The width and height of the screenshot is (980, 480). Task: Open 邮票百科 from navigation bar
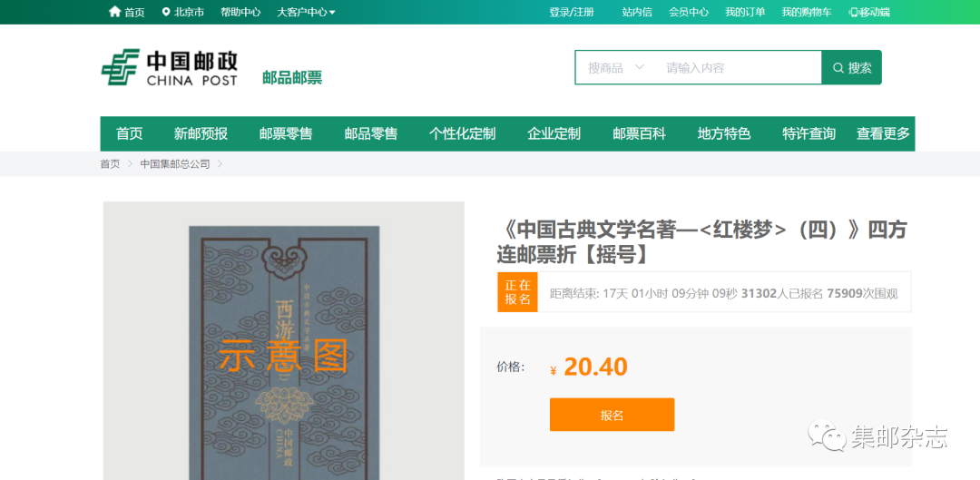click(x=639, y=133)
